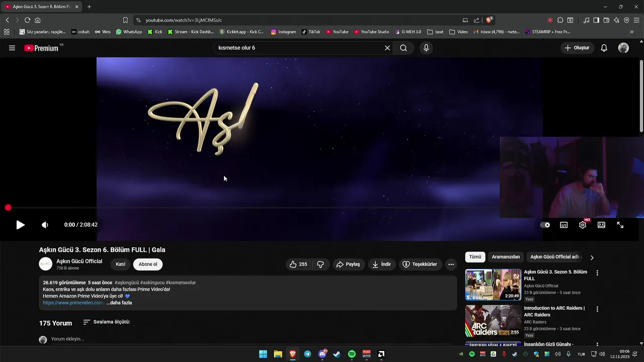The height and width of the screenshot is (362, 644).
Task: Open the Instagram bookmark
Action: pyautogui.click(x=283, y=32)
